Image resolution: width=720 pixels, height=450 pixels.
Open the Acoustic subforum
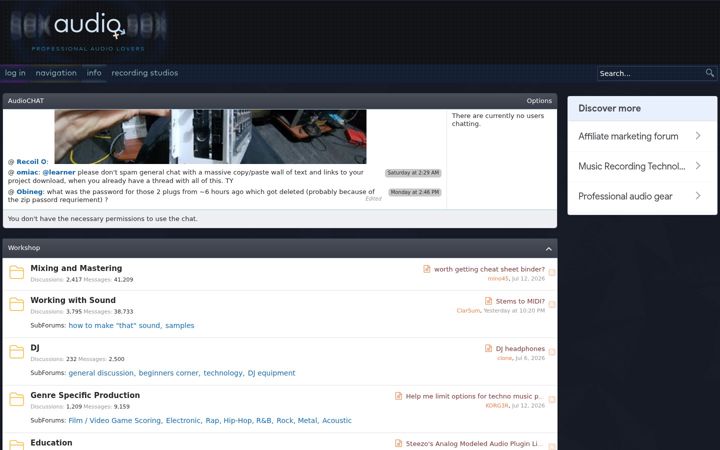click(337, 421)
